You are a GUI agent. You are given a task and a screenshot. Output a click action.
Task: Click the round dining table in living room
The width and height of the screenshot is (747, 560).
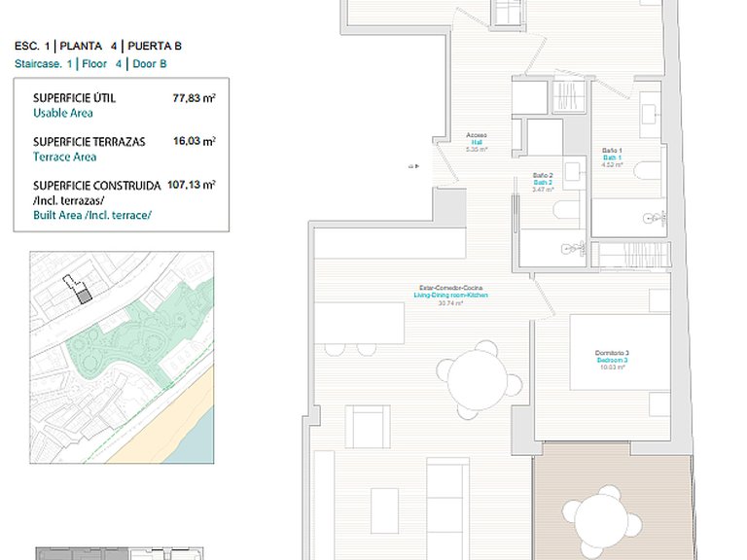pyautogui.click(x=479, y=380)
